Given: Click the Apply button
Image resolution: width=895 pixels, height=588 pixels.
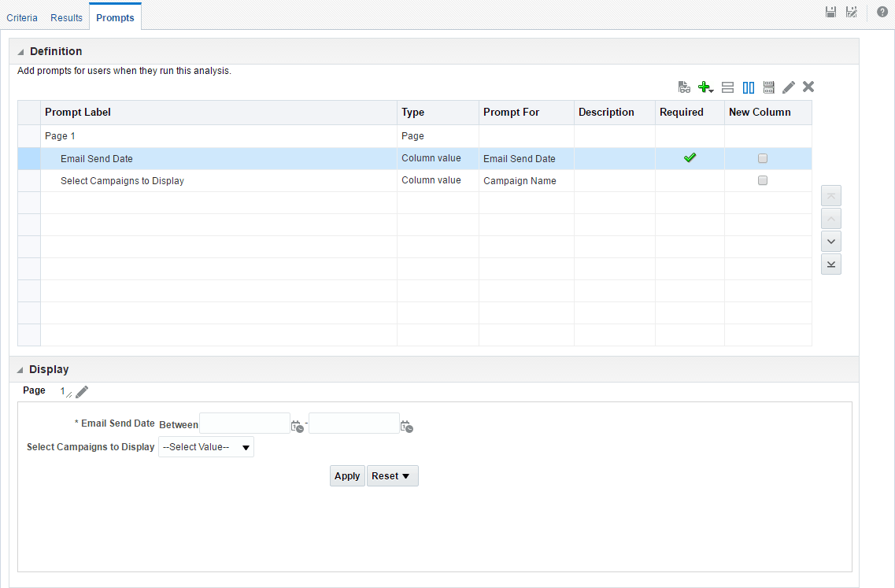Looking at the screenshot, I should 347,476.
